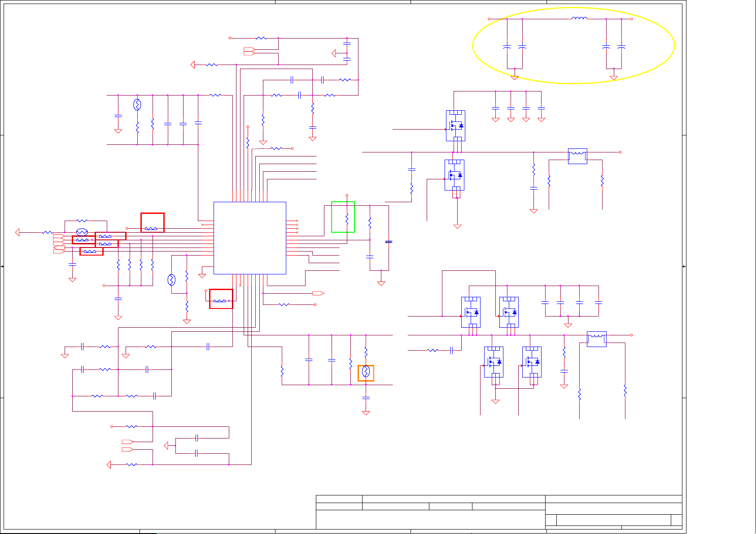This screenshot has width=756, height=534.
Task: Select the terminal circle above the green-boxed resistor
Action: pos(347,195)
